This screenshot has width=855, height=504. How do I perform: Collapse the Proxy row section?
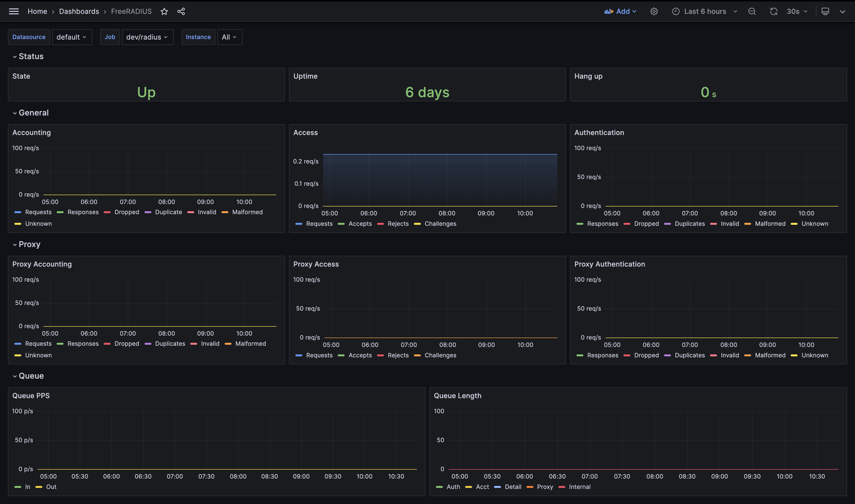pyautogui.click(x=29, y=245)
